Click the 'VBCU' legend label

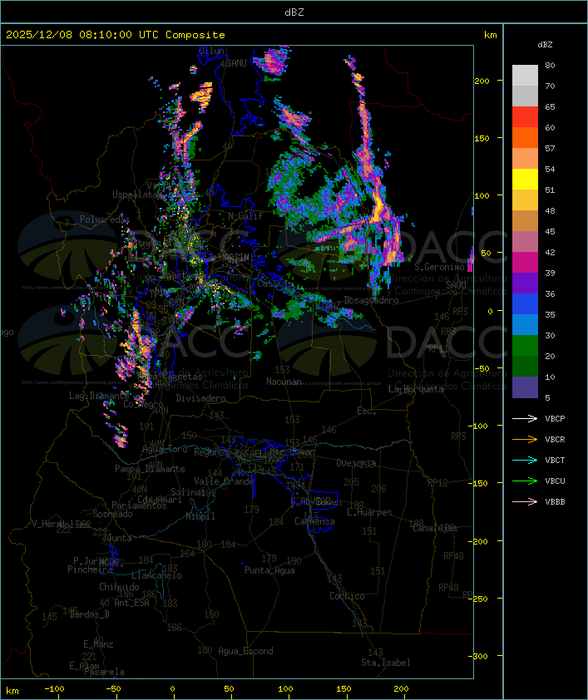pyautogui.click(x=555, y=481)
